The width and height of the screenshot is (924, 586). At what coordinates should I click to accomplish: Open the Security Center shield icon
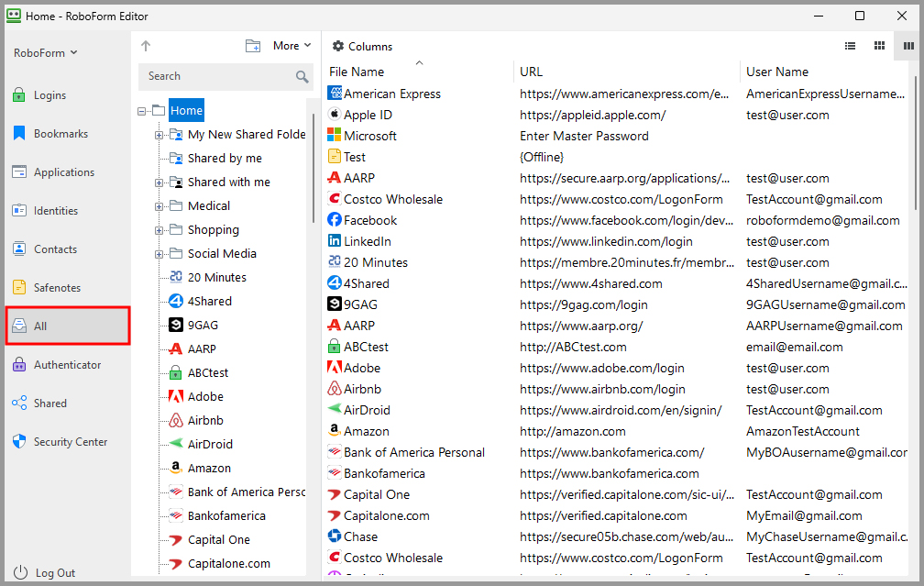tap(19, 441)
